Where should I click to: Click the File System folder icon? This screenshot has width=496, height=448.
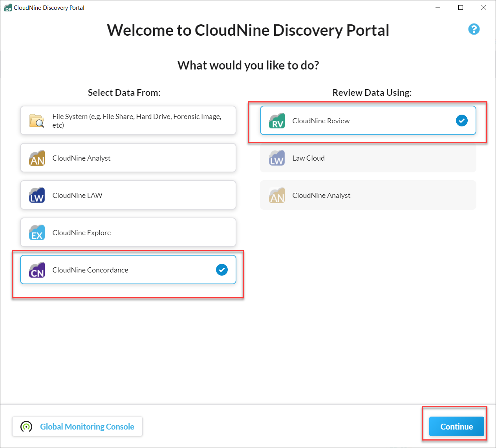tap(37, 121)
